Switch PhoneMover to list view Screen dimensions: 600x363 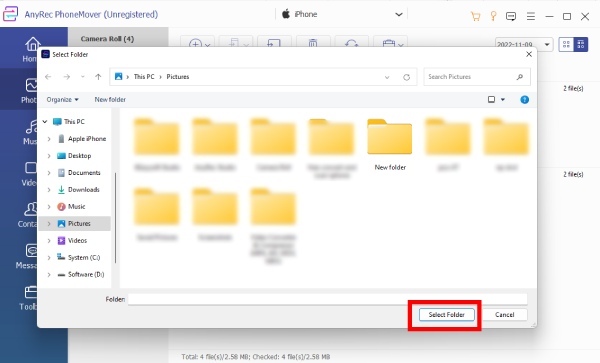(581, 44)
